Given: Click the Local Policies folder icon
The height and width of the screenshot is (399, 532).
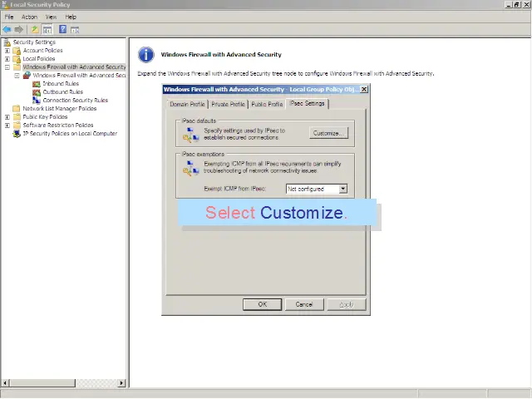Looking at the screenshot, I should (x=17, y=59).
